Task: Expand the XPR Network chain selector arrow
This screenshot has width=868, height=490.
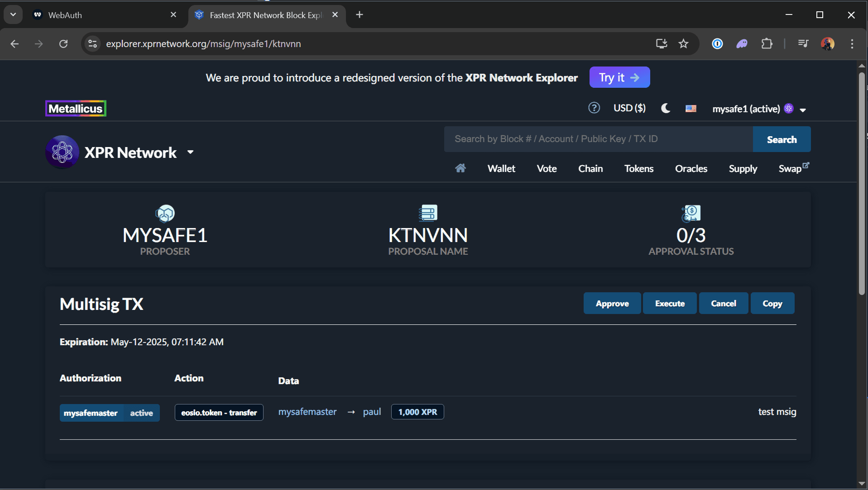Action: coord(191,152)
